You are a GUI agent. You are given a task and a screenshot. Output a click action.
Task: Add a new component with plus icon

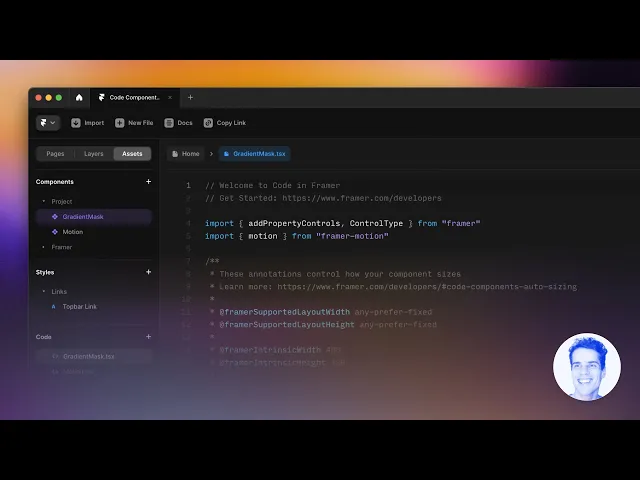149,182
